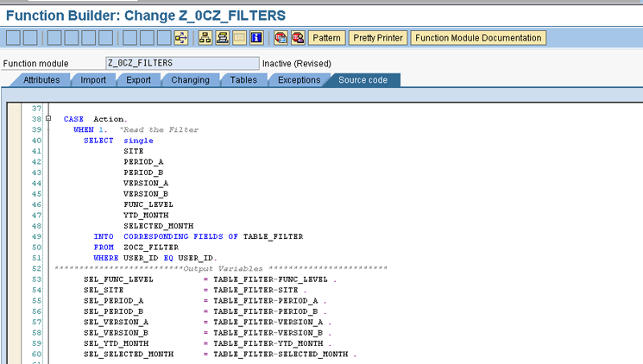Open the Export tab
The image size is (643, 364).
coord(139,80)
